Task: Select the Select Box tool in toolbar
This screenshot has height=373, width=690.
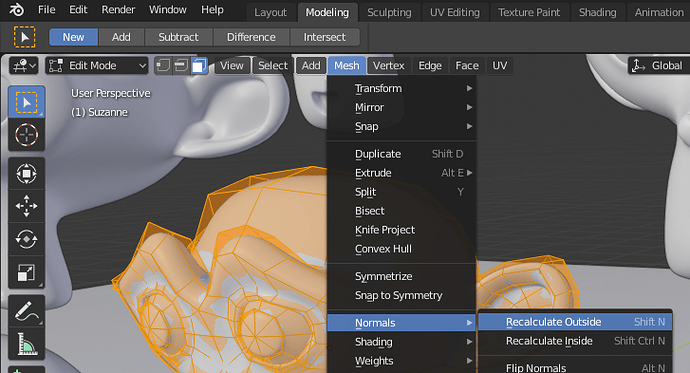Action: (26, 102)
